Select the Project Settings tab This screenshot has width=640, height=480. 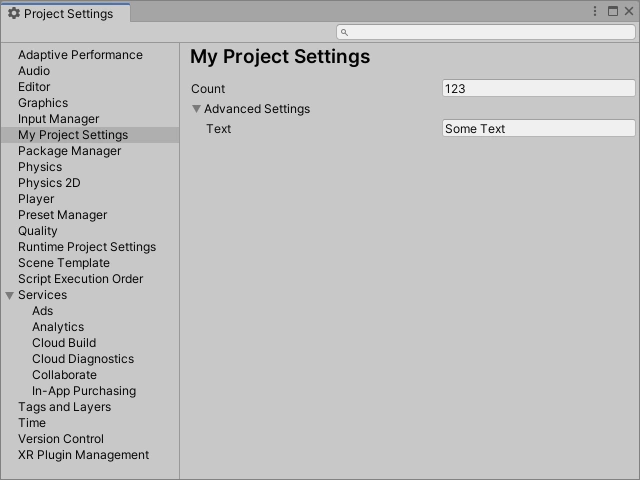coord(66,14)
